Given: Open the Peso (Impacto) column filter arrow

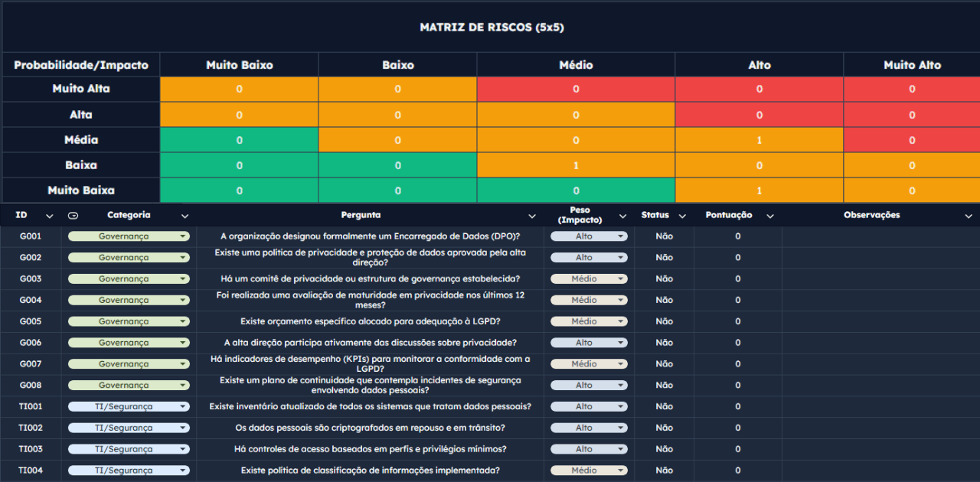Looking at the screenshot, I should click(622, 216).
